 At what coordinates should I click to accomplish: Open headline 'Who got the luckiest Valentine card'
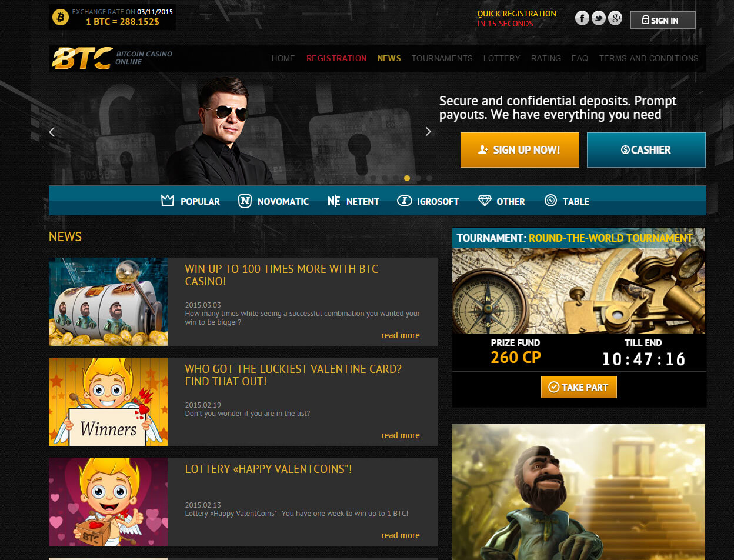(x=293, y=375)
